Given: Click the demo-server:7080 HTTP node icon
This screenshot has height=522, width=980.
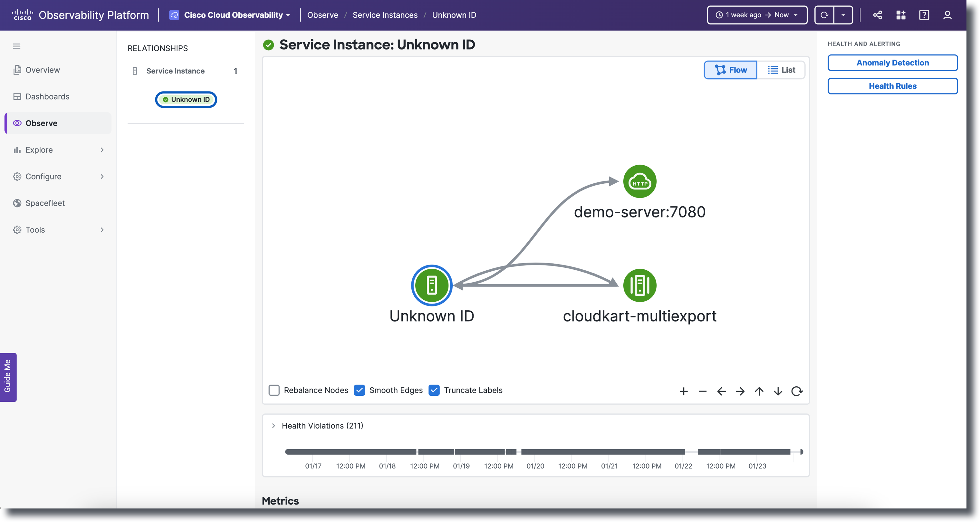Looking at the screenshot, I should (639, 181).
